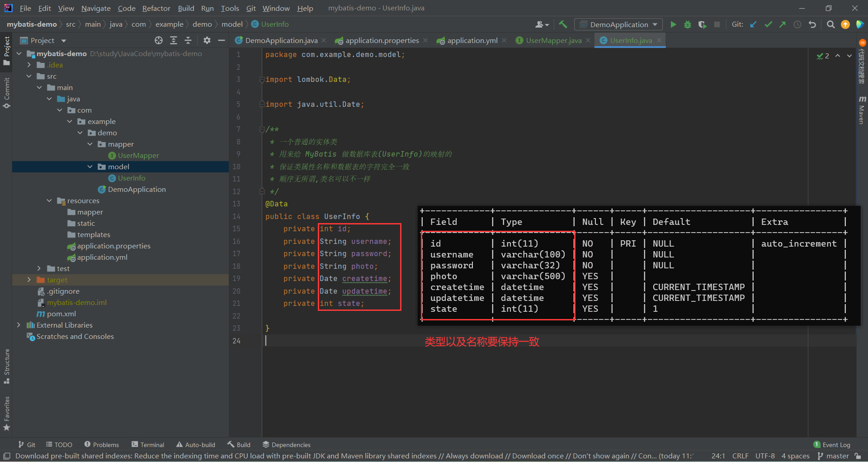Select application.yml in project tree
The width and height of the screenshot is (868, 462).
[102, 257]
